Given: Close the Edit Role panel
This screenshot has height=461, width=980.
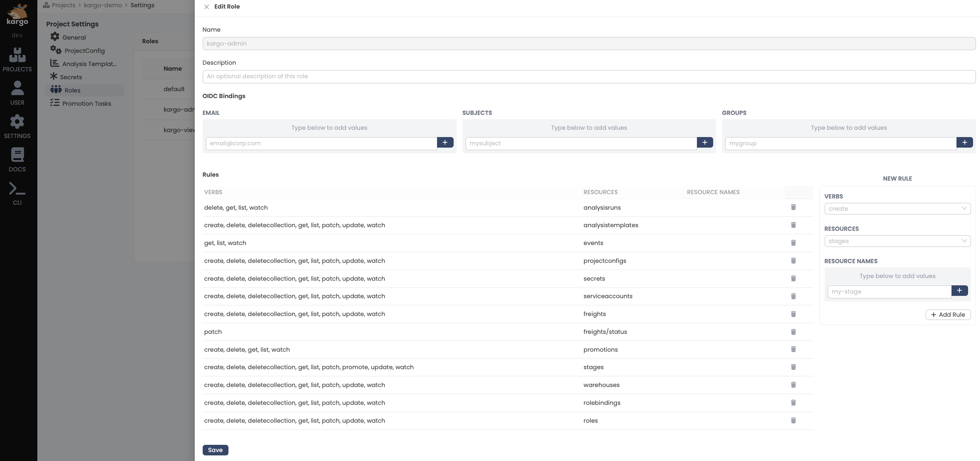Looking at the screenshot, I should pos(207,7).
